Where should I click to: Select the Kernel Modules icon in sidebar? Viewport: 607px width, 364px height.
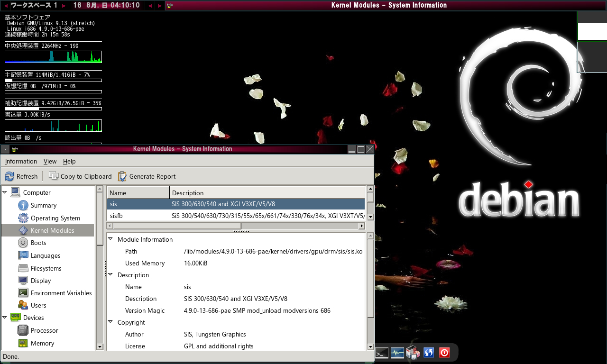(23, 230)
